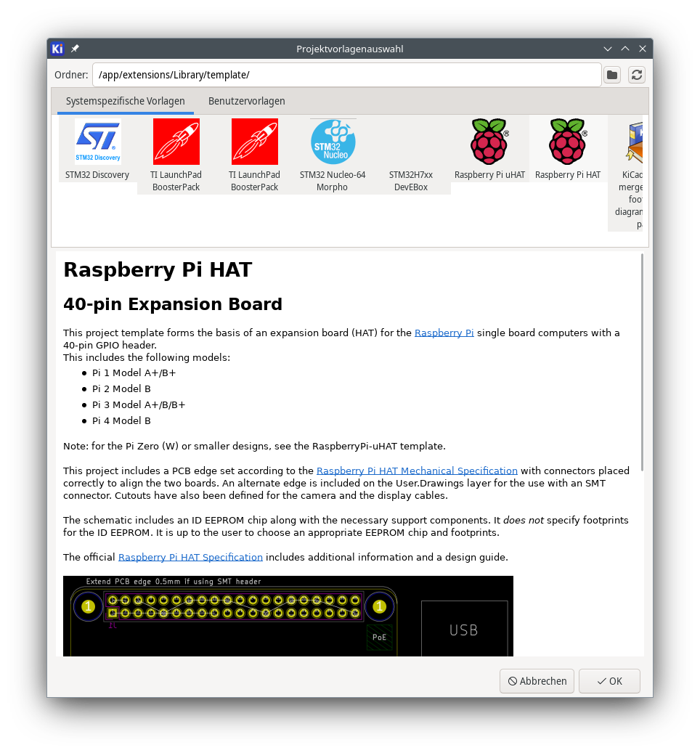
Task: Follow the Raspberry Pi HAT Mechanical Specification link
Action: (417, 471)
